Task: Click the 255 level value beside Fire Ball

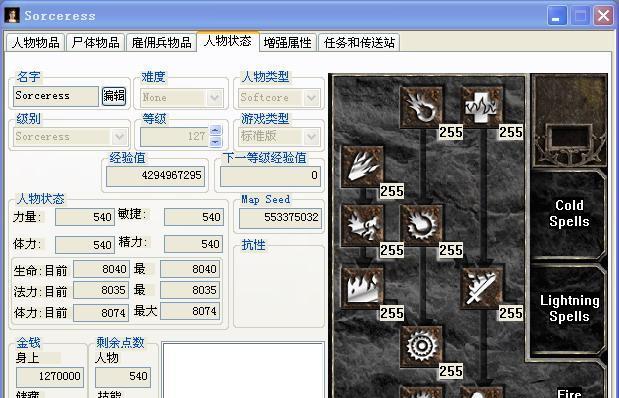Action: pyautogui.click(x=451, y=250)
